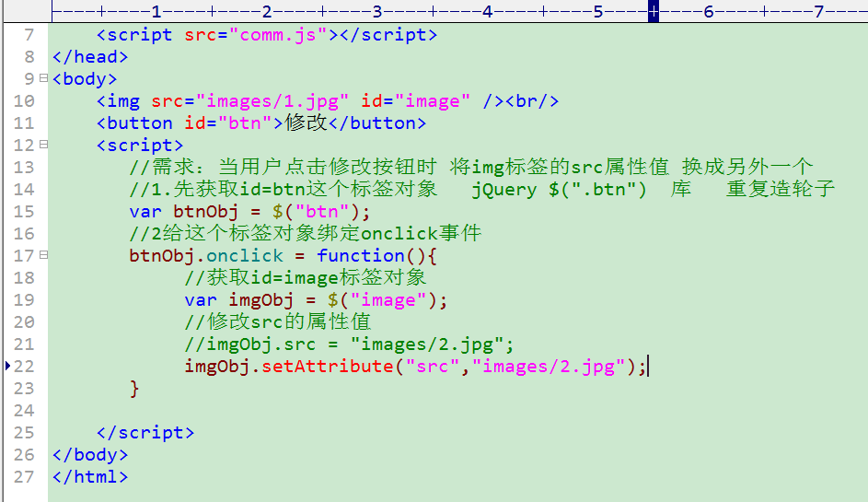Click the 修改 button label text
This screenshot has width=868, height=502.
coord(306,123)
